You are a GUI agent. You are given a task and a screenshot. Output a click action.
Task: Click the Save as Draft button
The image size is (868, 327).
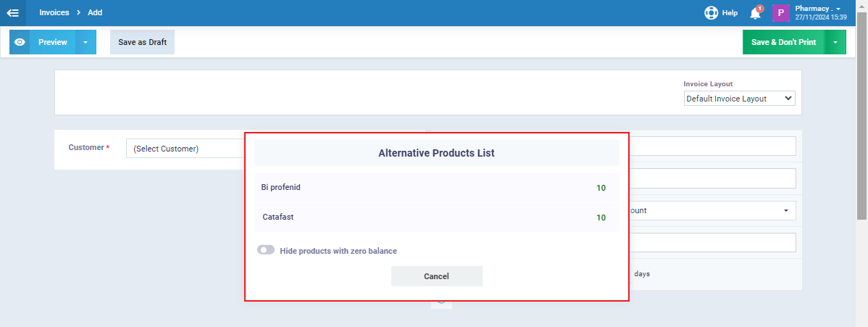(x=142, y=42)
